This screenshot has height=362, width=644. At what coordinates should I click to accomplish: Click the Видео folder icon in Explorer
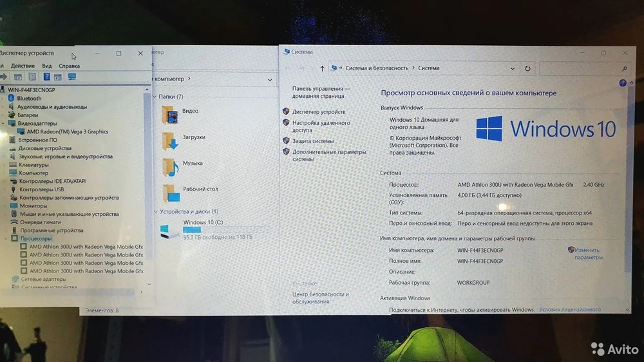(169, 115)
